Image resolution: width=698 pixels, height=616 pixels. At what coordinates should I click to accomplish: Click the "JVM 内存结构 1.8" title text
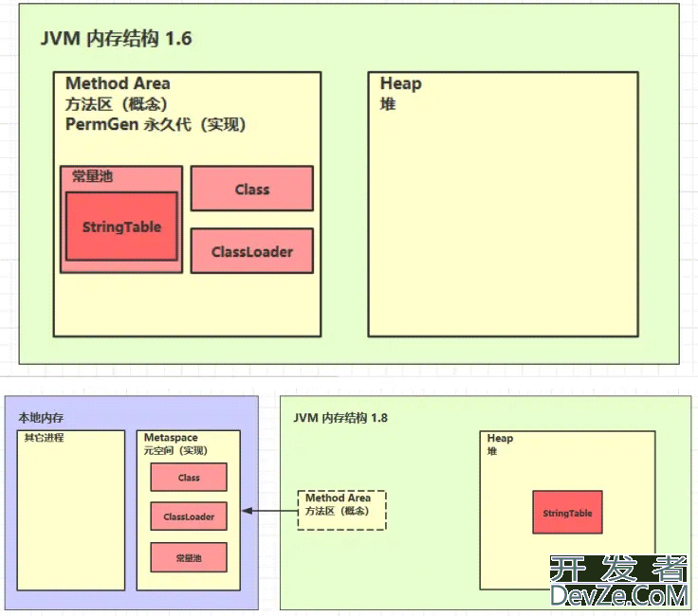point(340,418)
